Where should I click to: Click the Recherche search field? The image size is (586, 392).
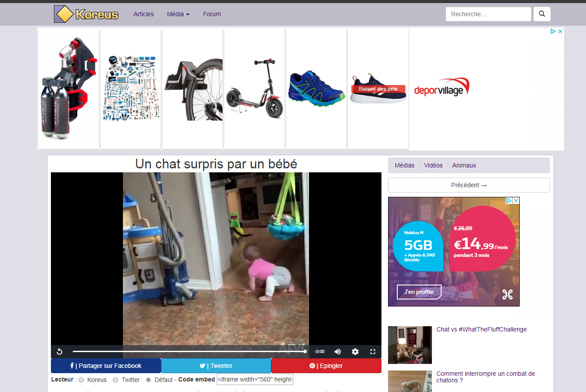(x=488, y=14)
